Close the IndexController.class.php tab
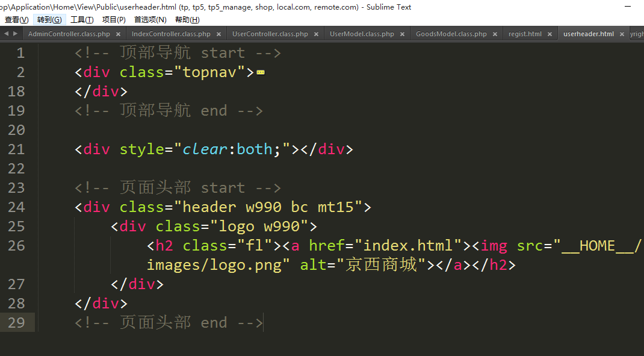 click(219, 34)
